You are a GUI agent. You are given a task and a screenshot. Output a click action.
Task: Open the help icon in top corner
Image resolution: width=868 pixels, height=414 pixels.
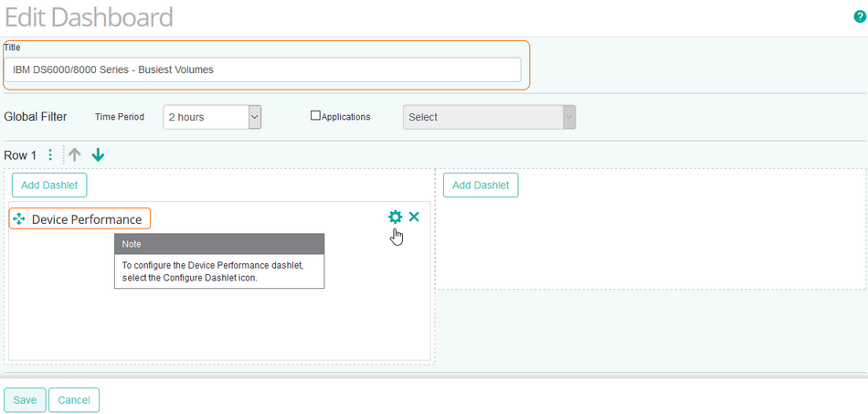click(859, 16)
